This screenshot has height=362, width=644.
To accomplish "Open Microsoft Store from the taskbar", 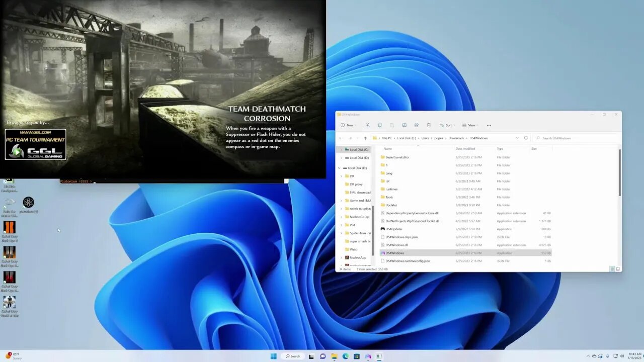I will (357, 356).
